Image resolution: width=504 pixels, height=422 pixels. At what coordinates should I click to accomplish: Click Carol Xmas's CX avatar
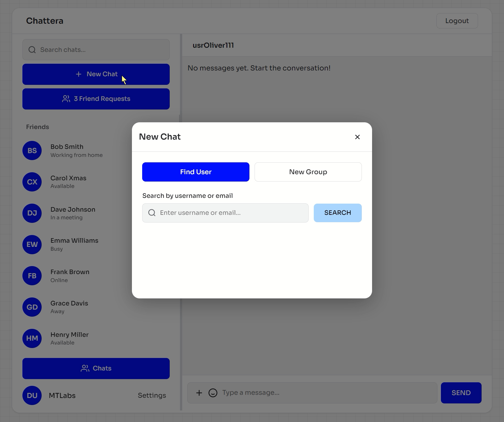click(32, 182)
